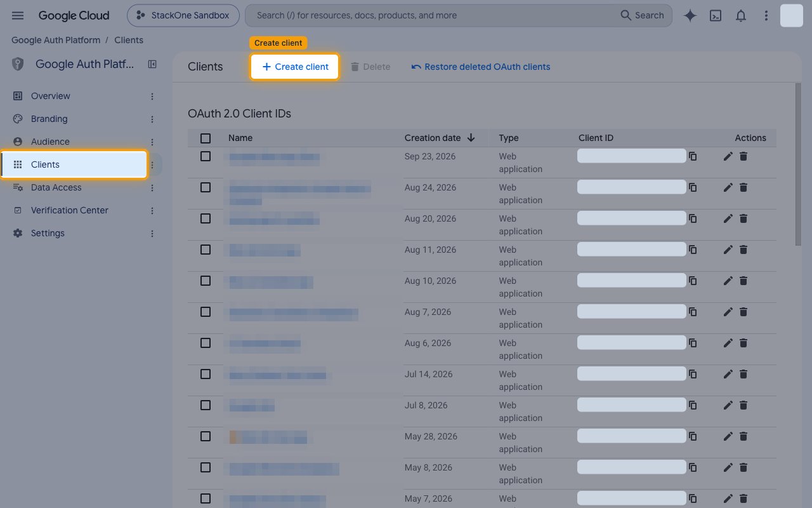Open the notifications bell
Viewport: 812px width, 508px height.
pos(741,16)
